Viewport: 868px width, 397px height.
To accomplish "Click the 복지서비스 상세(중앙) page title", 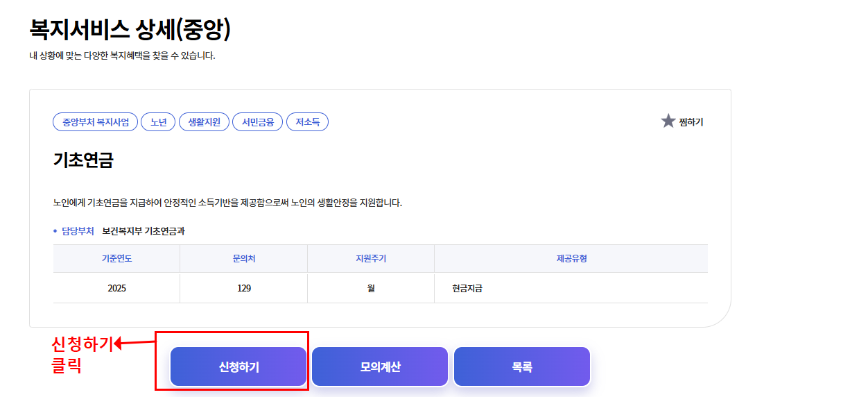I will point(130,29).
